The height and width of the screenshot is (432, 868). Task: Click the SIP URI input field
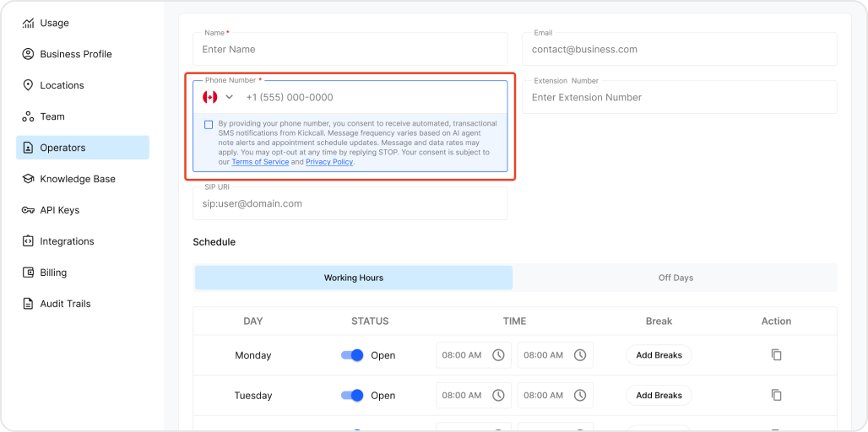click(350, 203)
